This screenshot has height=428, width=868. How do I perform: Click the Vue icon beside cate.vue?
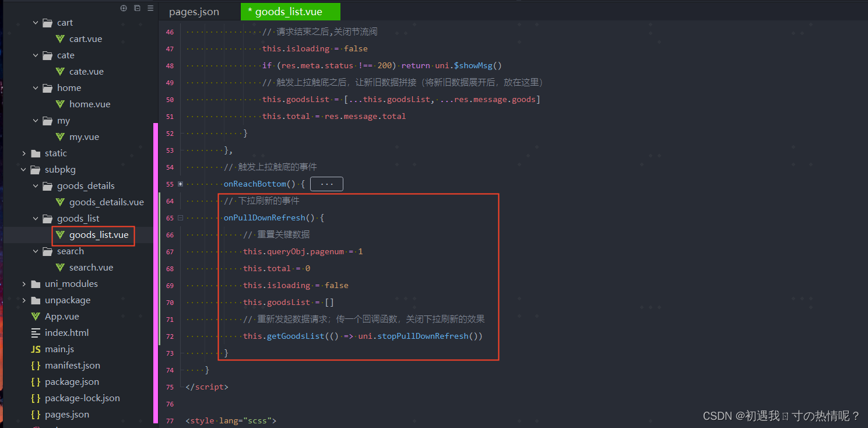click(60, 72)
